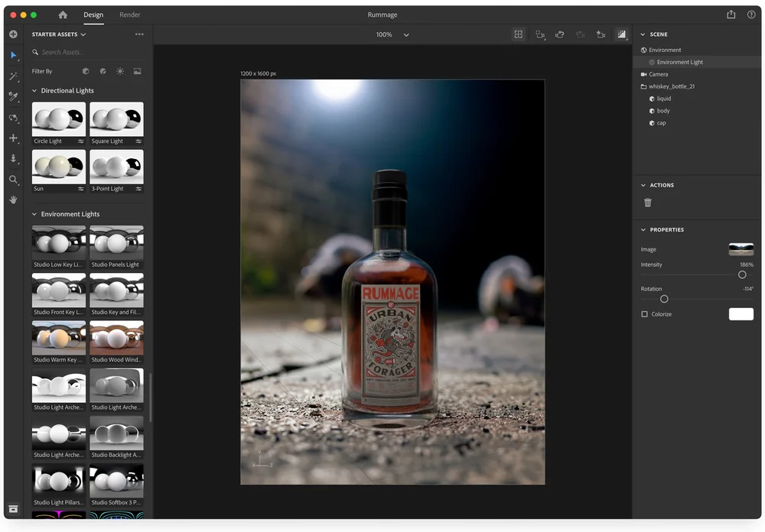This screenshot has height=532, width=765.
Task: Collapse the Directional Lights section
Action: point(34,91)
